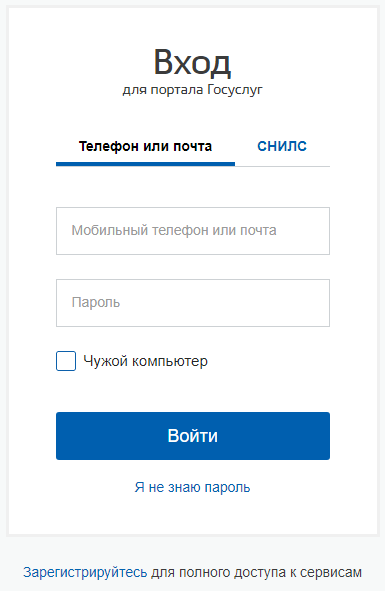Log in with the Войти button
Screen dimensions: 385x591
tap(193, 436)
